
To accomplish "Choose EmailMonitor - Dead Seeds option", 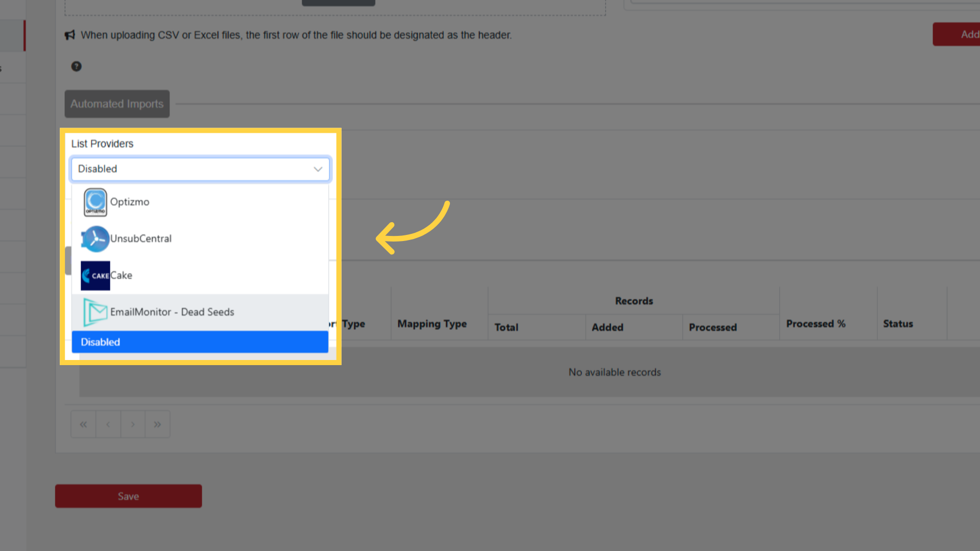I will [x=200, y=312].
